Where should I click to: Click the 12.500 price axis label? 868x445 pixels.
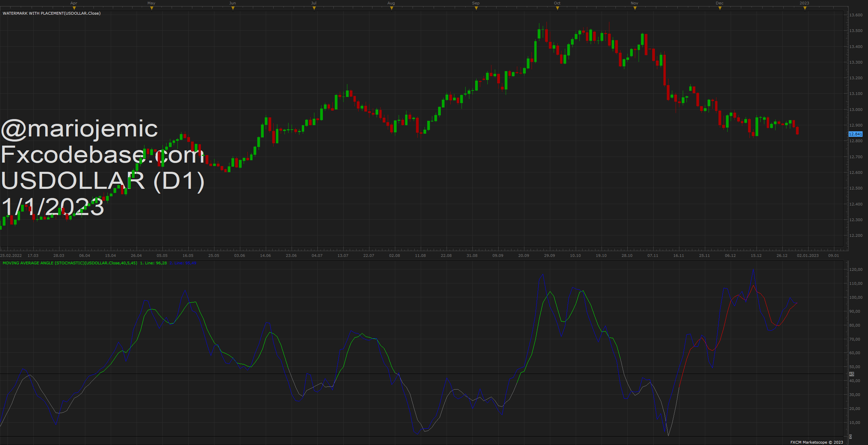pyautogui.click(x=856, y=188)
